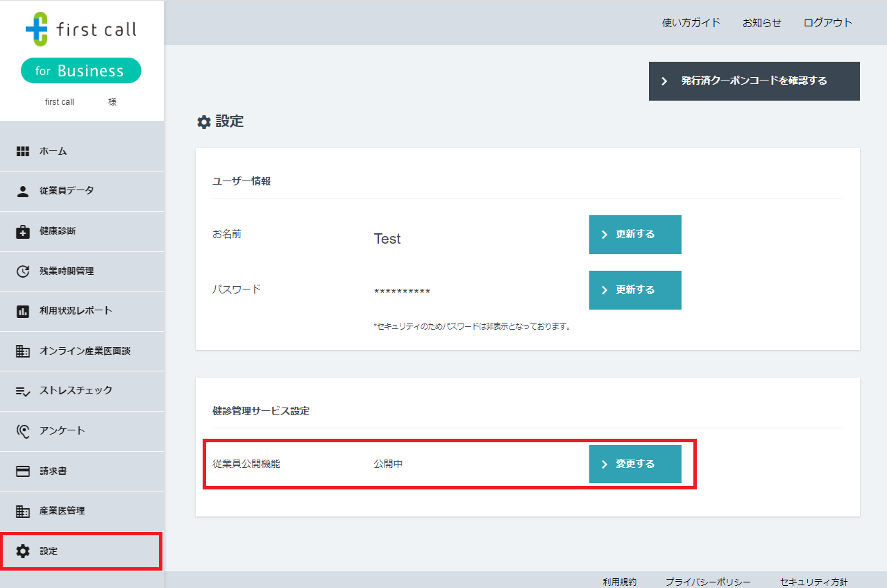Click the building icon beside オンライン産業医面談
Image resolution: width=887 pixels, height=588 pixels.
pos(23,351)
